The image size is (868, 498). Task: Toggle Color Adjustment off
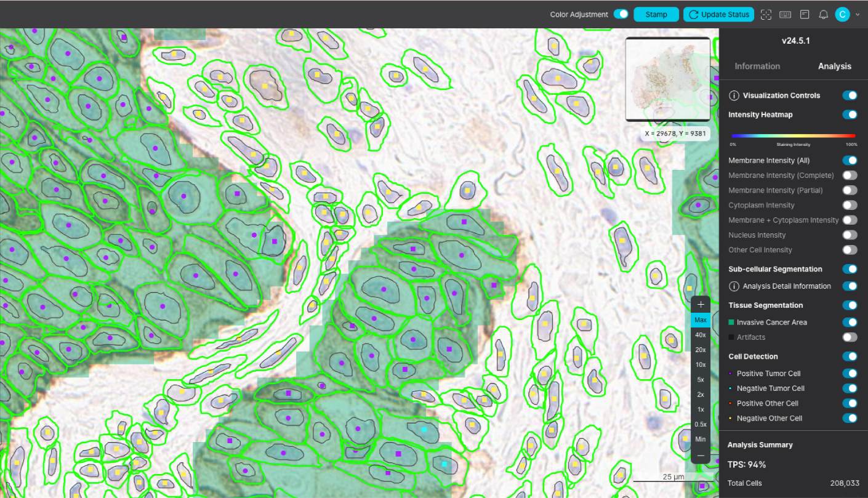coord(620,14)
